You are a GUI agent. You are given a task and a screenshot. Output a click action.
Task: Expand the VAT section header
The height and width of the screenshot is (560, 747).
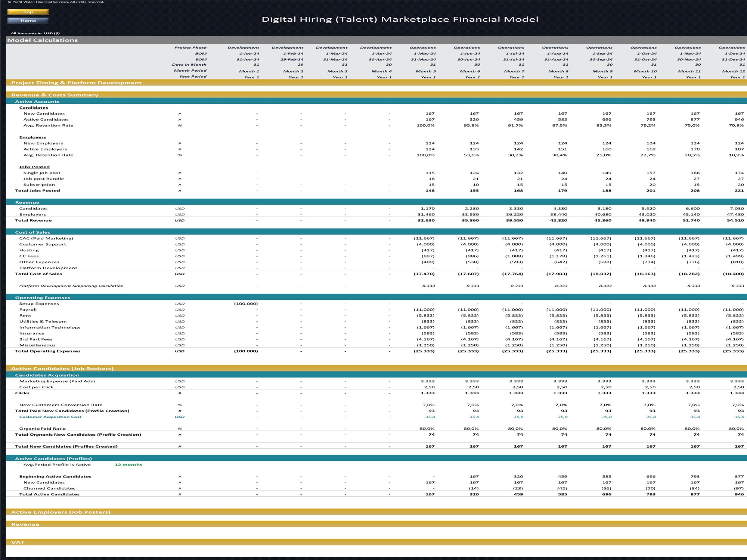(x=376, y=542)
